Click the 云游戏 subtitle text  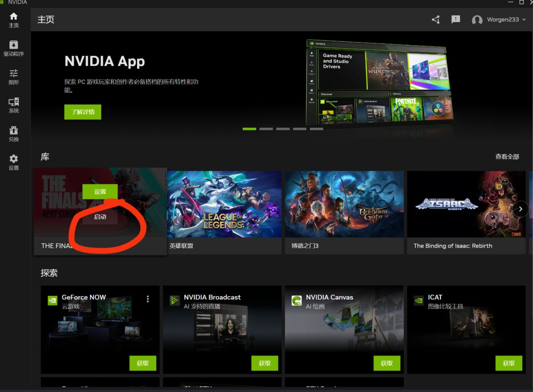[70, 307]
